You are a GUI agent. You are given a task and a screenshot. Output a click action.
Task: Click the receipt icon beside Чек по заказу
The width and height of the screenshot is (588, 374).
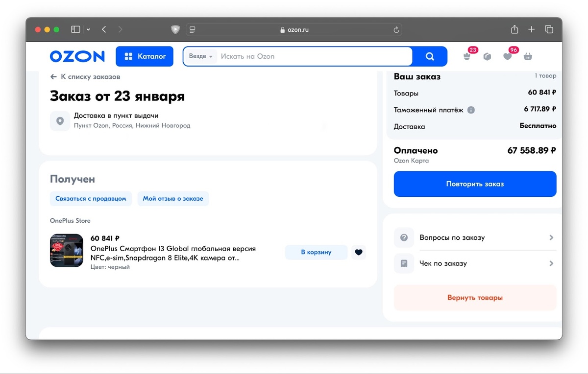[404, 263]
